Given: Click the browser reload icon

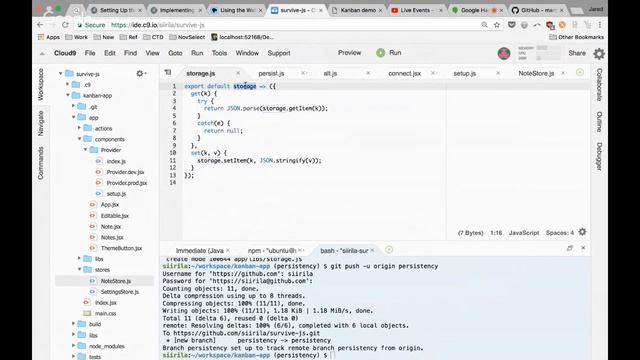Looking at the screenshot, I should 65,25.
